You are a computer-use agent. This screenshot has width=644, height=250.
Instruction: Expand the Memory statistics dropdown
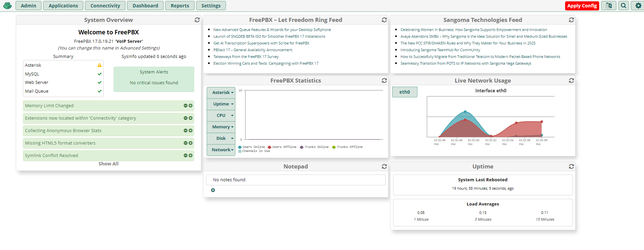pos(221,127)
